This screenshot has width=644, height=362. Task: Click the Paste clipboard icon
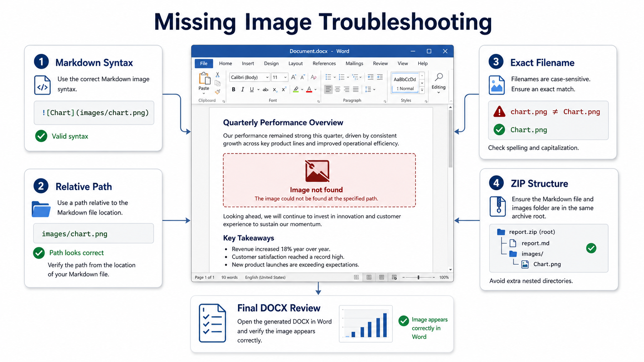pos(205,78)
